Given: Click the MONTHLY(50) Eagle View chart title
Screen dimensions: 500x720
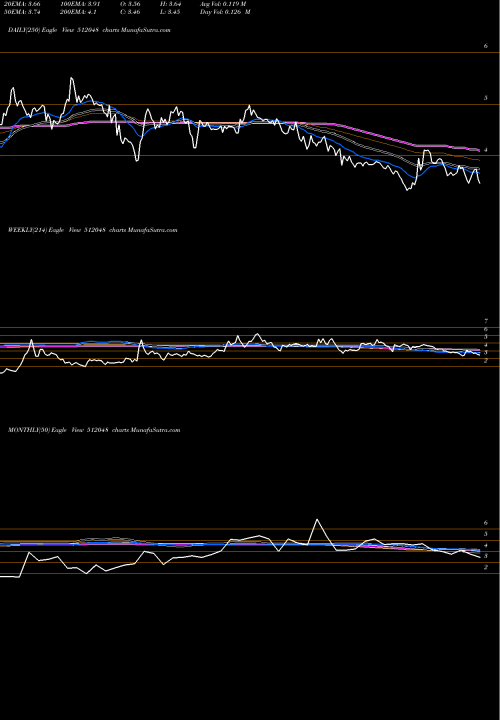Looking at the screenshot, I should click(x=94, y=430).
